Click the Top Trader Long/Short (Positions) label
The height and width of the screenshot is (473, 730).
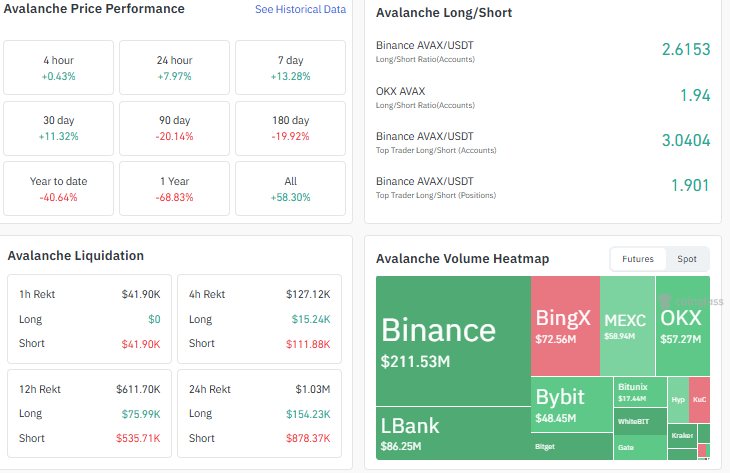coord(436,196)
